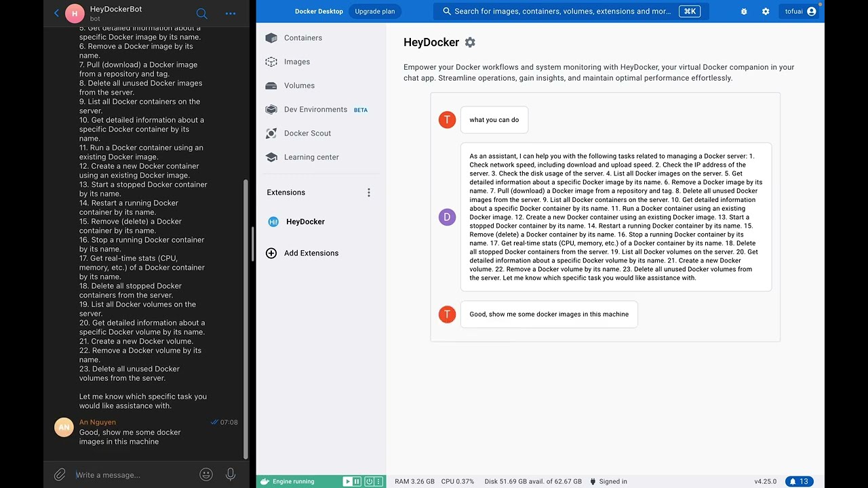Open the Telegram chat more options menu
The image size is (868, 488).
pyautogui.click(x=231, y=13)
